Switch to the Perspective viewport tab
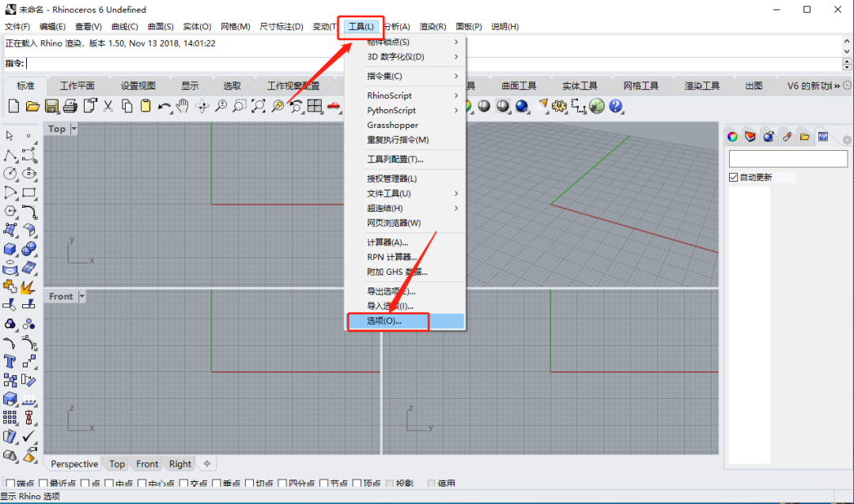This screenshot has height=504, width=854. click(x=74, y=464)
